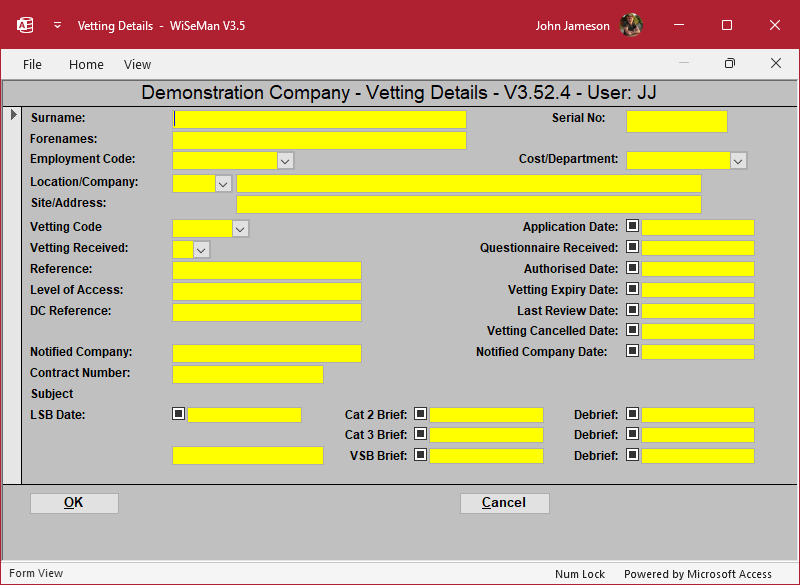Toggle the Questionnaire Received date box
This screenshot has width=800, height=585.
[x=632, y=248]
